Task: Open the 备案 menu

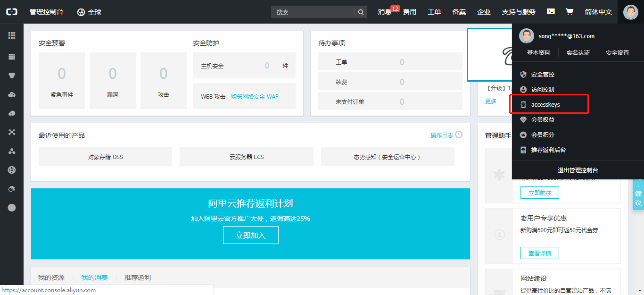Action: 459,12
